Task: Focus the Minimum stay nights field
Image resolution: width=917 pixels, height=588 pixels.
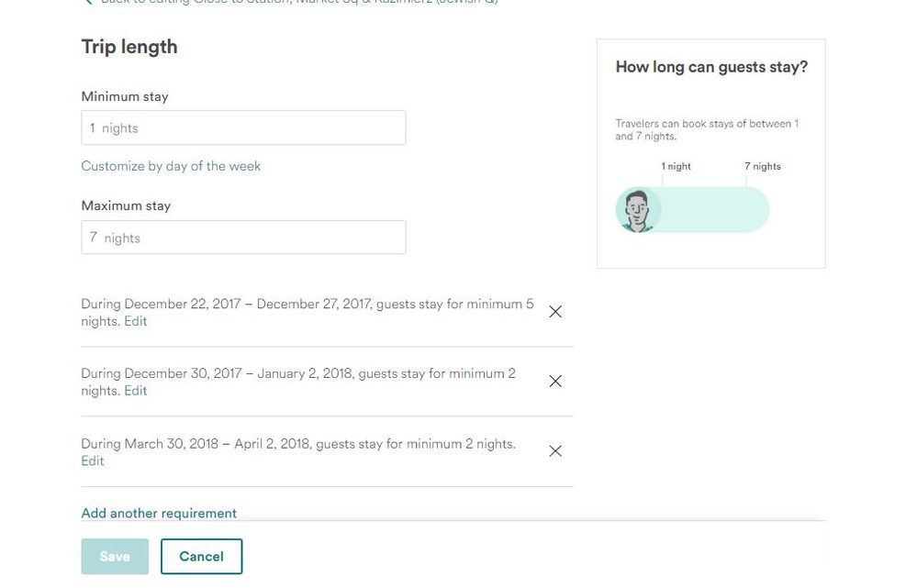Action: click(x=243, y=128)
